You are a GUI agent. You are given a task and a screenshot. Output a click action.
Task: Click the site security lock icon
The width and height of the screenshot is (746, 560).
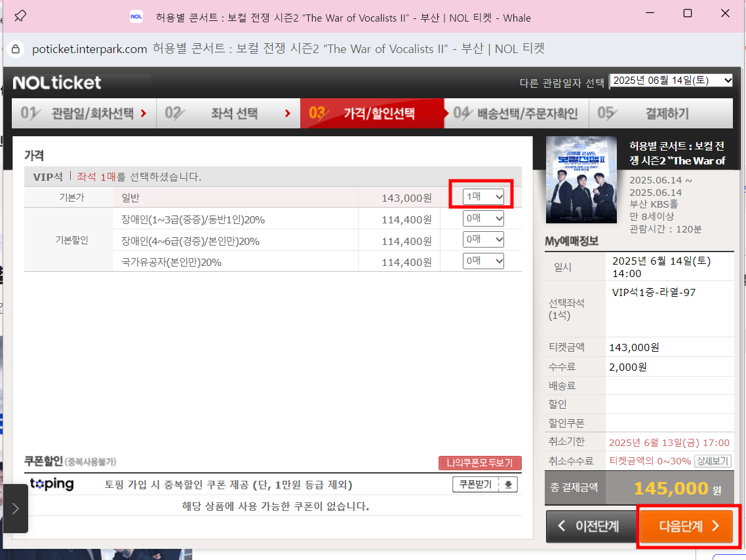(x=16, y=49)
